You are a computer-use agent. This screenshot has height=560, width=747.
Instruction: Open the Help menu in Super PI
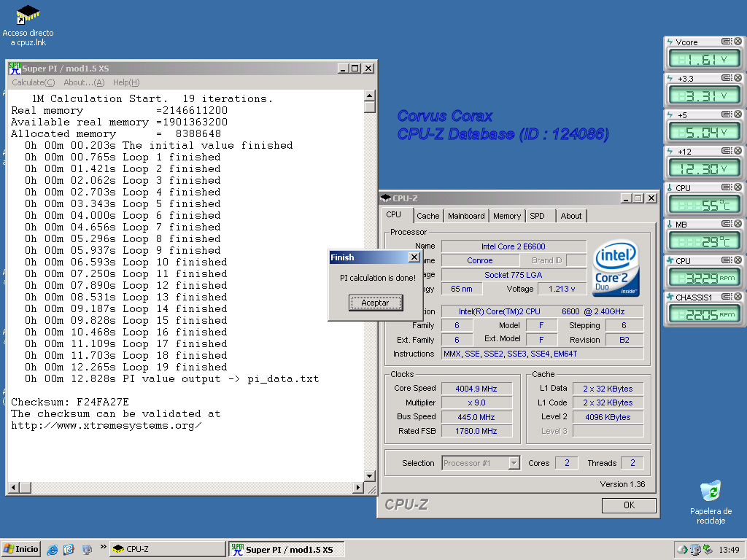[x=125, y=82]
